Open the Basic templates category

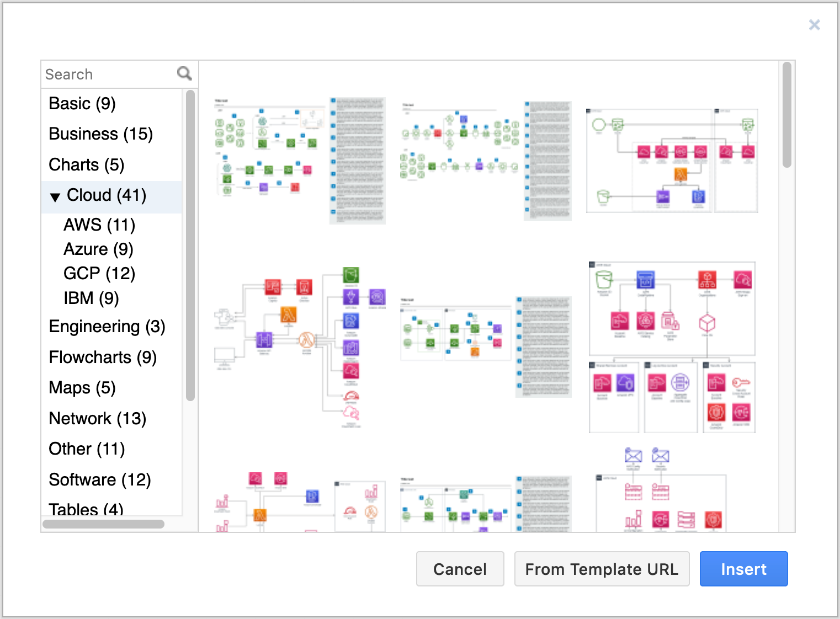[82, 103]
